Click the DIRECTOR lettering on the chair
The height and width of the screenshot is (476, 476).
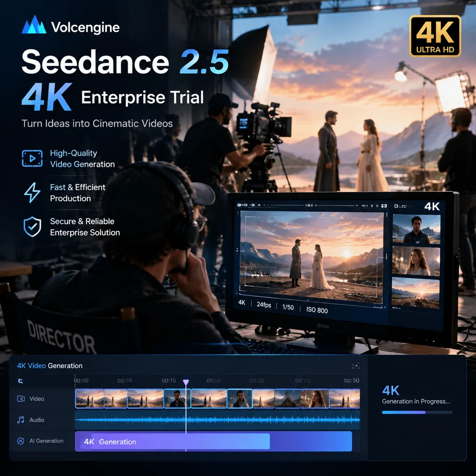click(61, 338)
